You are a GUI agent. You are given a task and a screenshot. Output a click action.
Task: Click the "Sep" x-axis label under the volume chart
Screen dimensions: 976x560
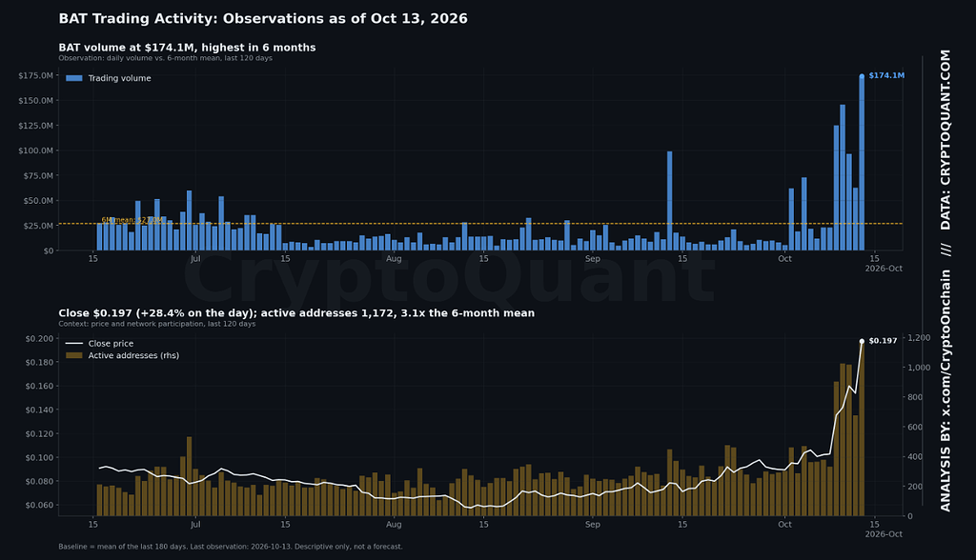[593, 259]
